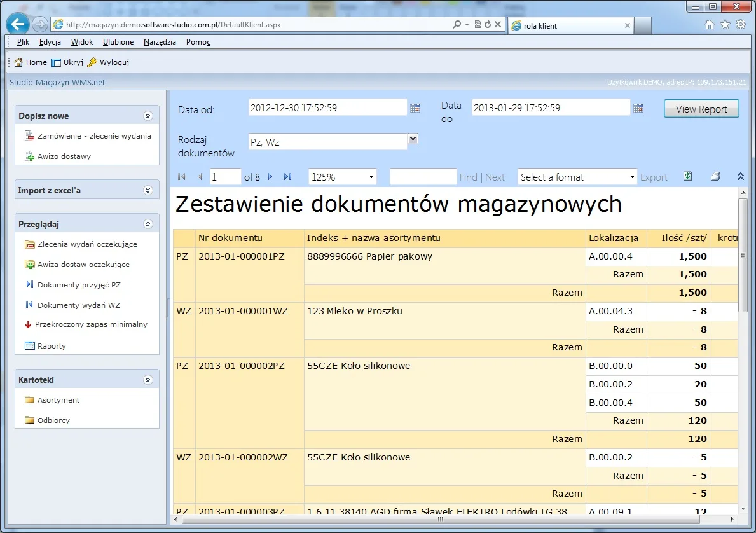Click the Data od date field

tap(328, 107)
